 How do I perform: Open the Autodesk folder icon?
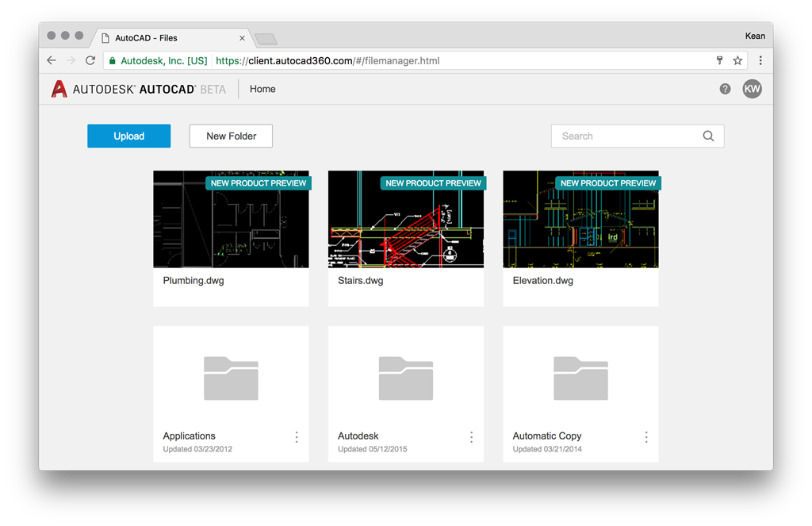[405, 378]
